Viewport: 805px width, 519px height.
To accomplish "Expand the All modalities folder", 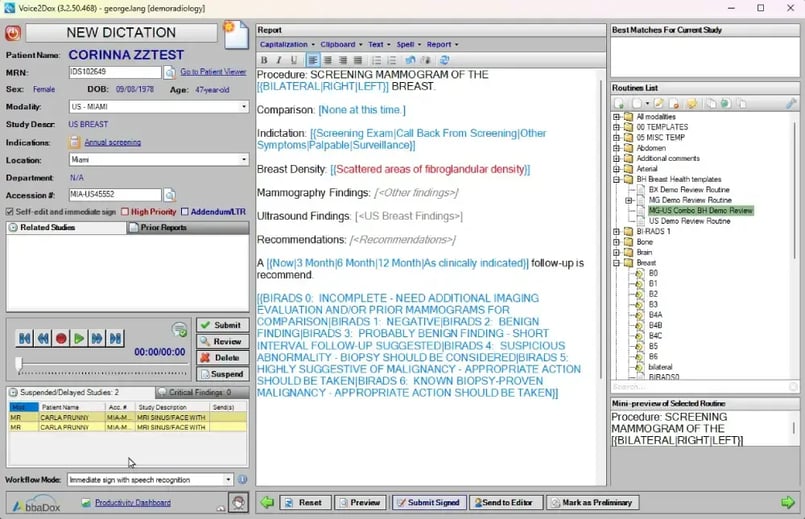I will click(x=617, y=117).
